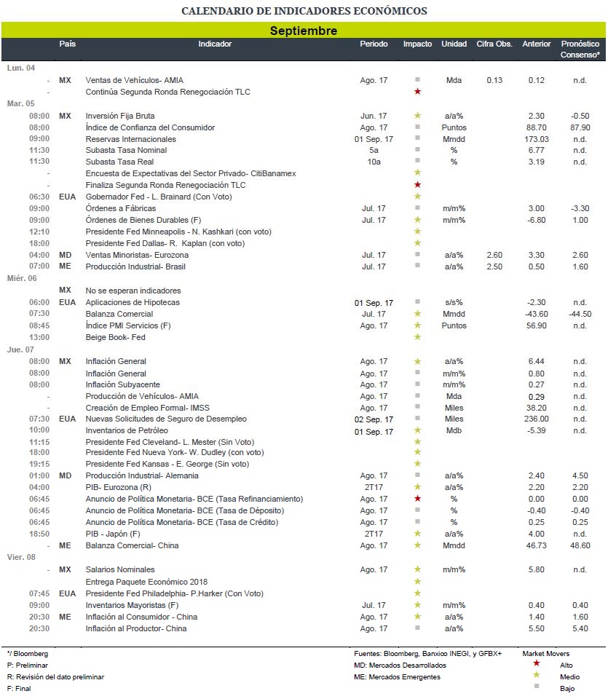This screenshot has width=616, height=699.
Task: Click the Inflación Subyacente indicator
Action: pyautogui.click(x=122, y=384)
